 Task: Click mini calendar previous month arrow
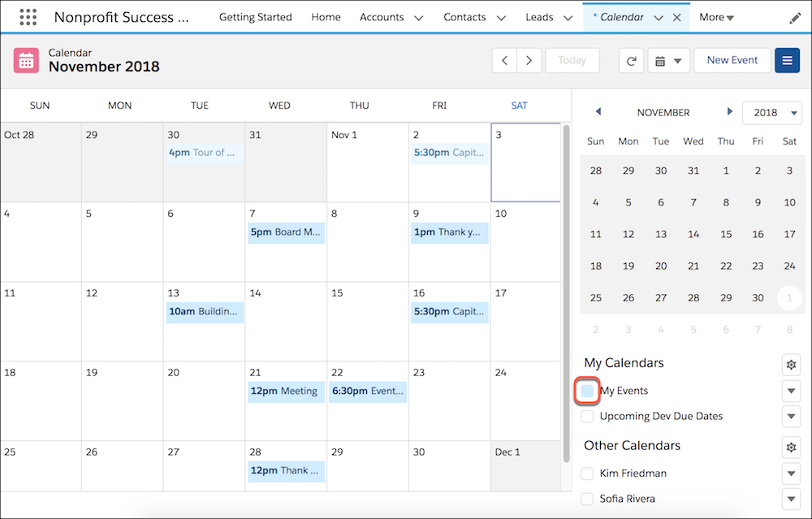598,111
